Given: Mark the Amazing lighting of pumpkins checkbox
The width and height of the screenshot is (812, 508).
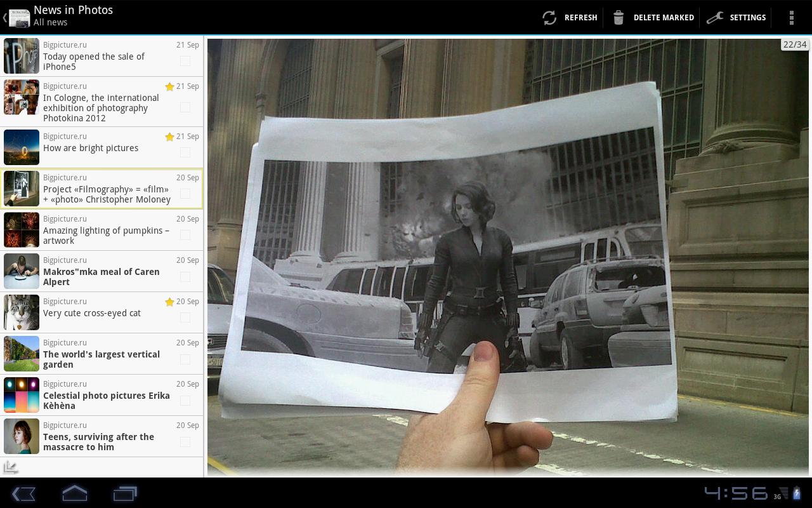Looking at the screenshot, I should (x=185, y=235).
